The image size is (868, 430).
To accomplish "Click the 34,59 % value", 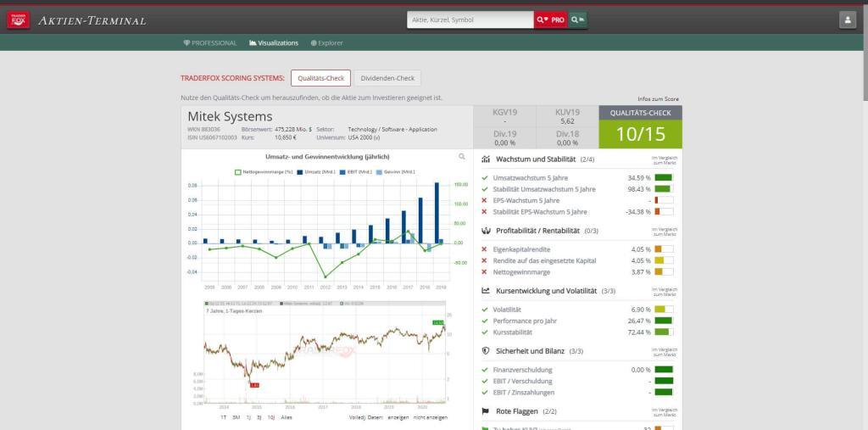I will tap(639, 178).
